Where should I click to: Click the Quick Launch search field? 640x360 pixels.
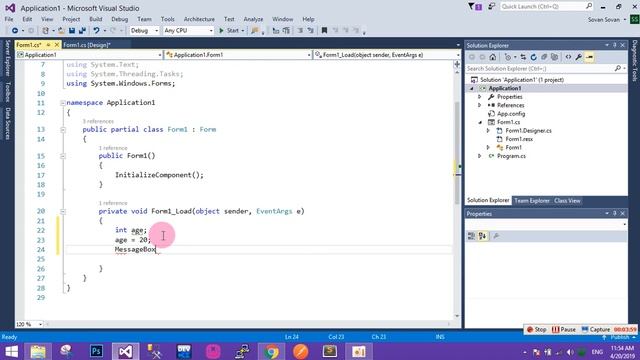pos(547,7)
